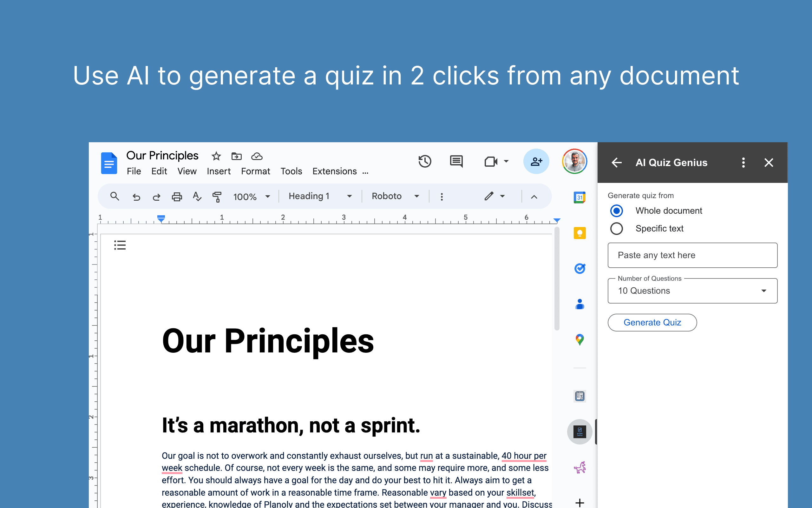Open the Format menu
The width and height of the screenshot is (812, 508).
(255, 171)
